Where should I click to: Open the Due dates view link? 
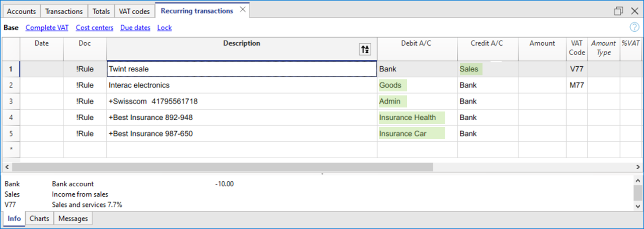tap(135, 28)
